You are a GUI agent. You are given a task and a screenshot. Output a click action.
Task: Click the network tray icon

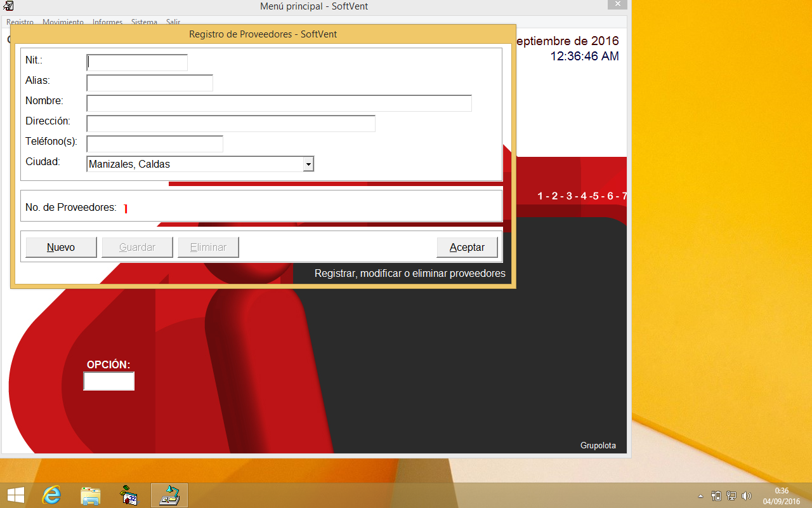coord(731,496)
